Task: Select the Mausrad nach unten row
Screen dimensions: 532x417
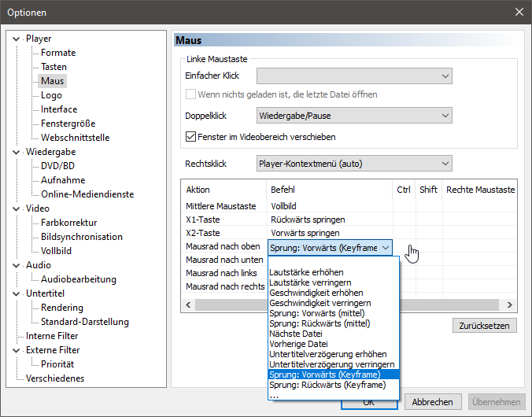Action: (224, 260)
